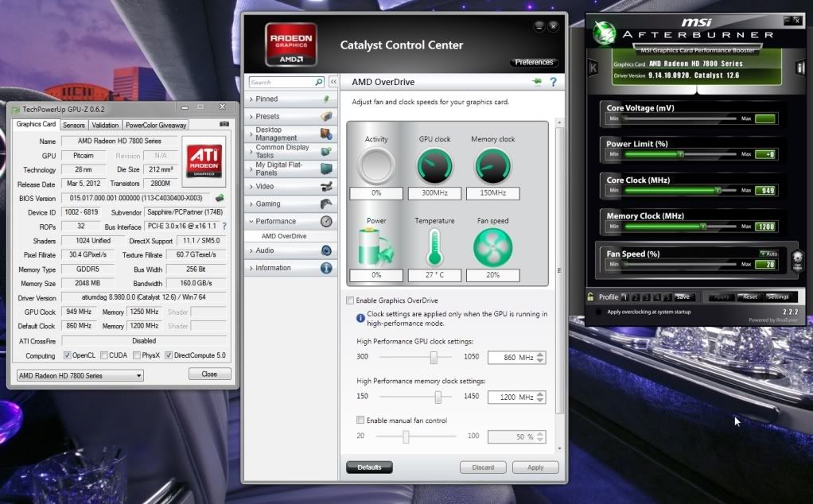Toggle the Auto fan speed button in Afterburner
813x504 pixels.
[769, 254]
